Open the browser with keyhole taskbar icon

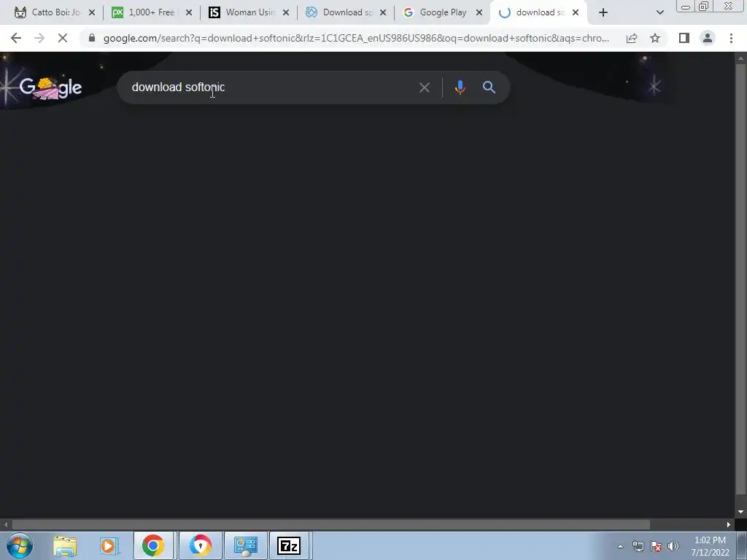(200, 545)
